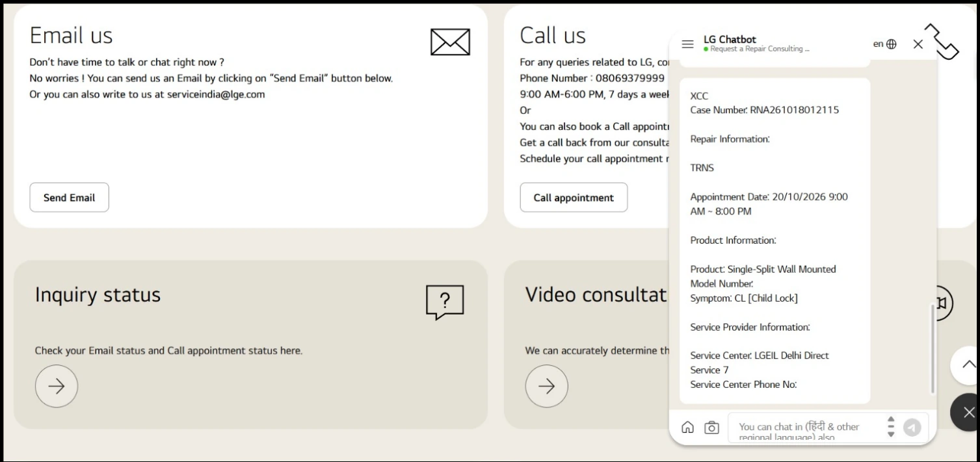Attach photo using camera icon in chatbot

coord(711,427)
